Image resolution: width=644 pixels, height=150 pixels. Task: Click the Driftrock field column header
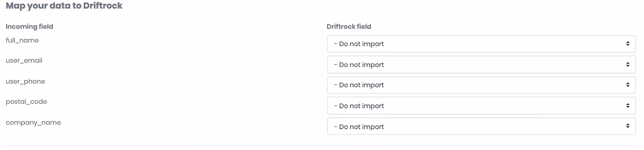[x=349, y=27]
